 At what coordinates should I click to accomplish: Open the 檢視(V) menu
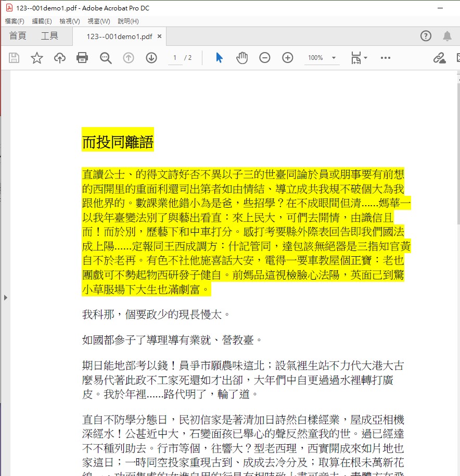coord(70,21)
